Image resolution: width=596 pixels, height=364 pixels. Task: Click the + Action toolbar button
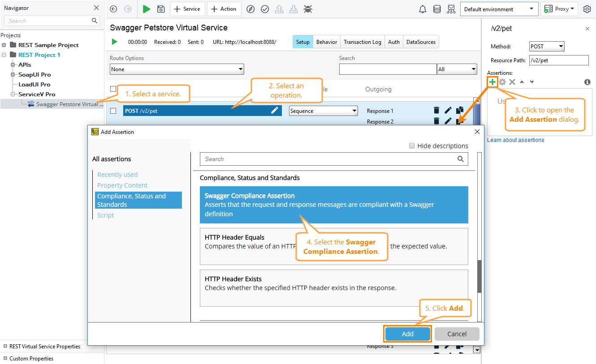[x=224, y=9]
